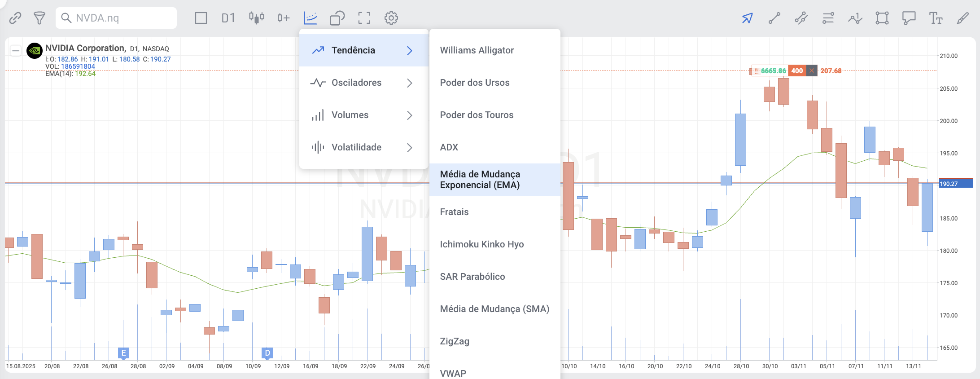Click the 6665.86 order value label

click(773, 71)
